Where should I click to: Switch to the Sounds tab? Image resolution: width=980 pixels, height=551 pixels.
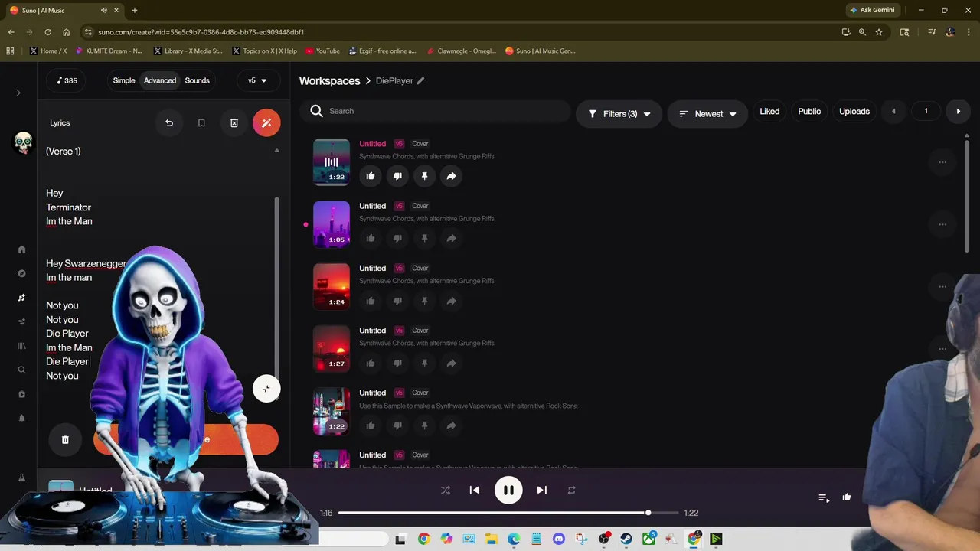[x=197, y=80]
